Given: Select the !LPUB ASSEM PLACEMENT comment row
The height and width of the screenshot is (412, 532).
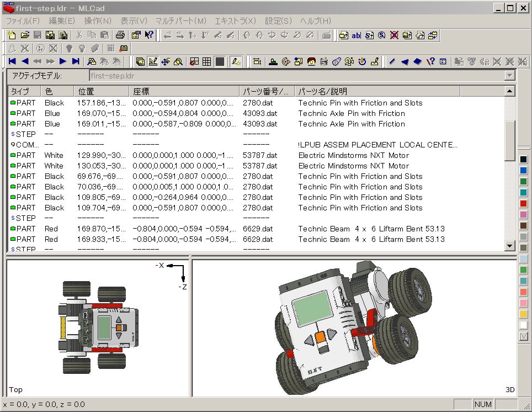Looking at the screenshot, I should 256,145.
